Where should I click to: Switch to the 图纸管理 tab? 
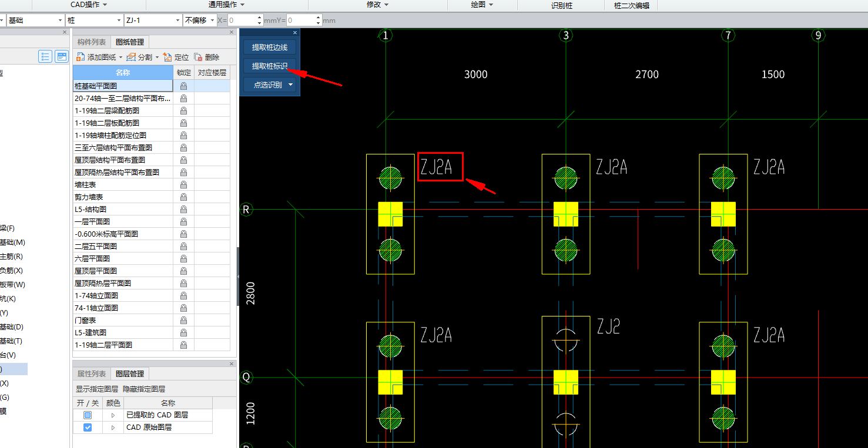tap(130, 42)
